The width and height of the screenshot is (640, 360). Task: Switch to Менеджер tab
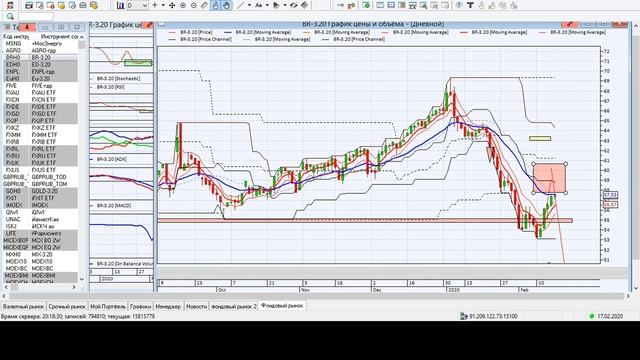click(x=168, y=306)
